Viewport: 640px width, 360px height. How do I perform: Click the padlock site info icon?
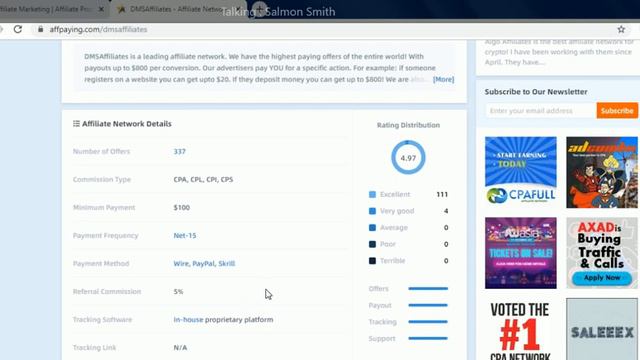pyautogui.click(x=40, y=29)
